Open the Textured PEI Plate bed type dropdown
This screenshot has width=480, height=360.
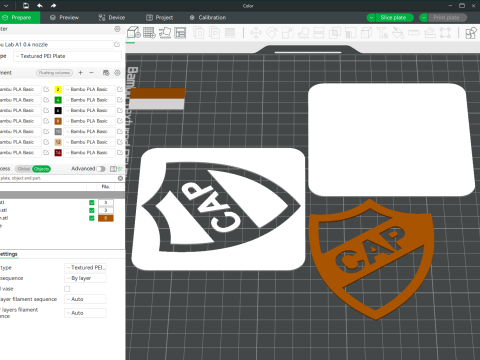coord(67,56)
